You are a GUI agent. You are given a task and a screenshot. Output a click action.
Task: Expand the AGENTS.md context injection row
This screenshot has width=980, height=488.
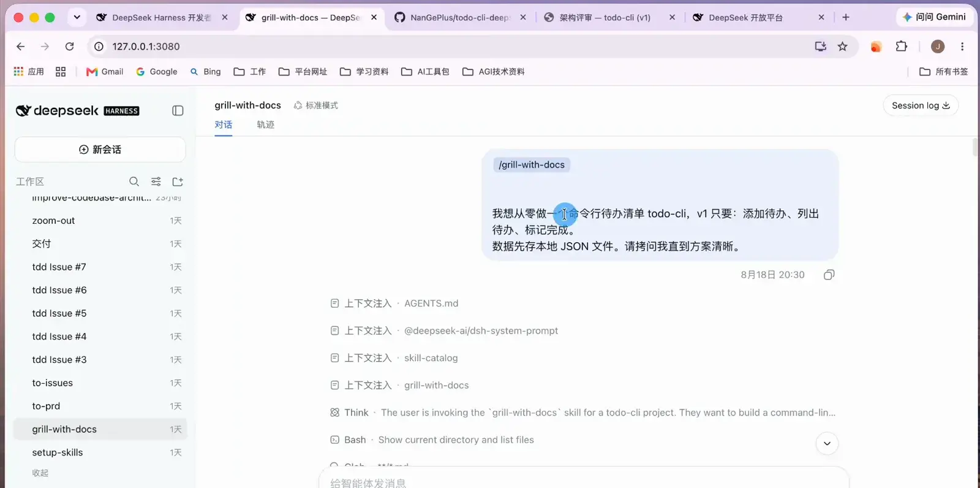394,303
